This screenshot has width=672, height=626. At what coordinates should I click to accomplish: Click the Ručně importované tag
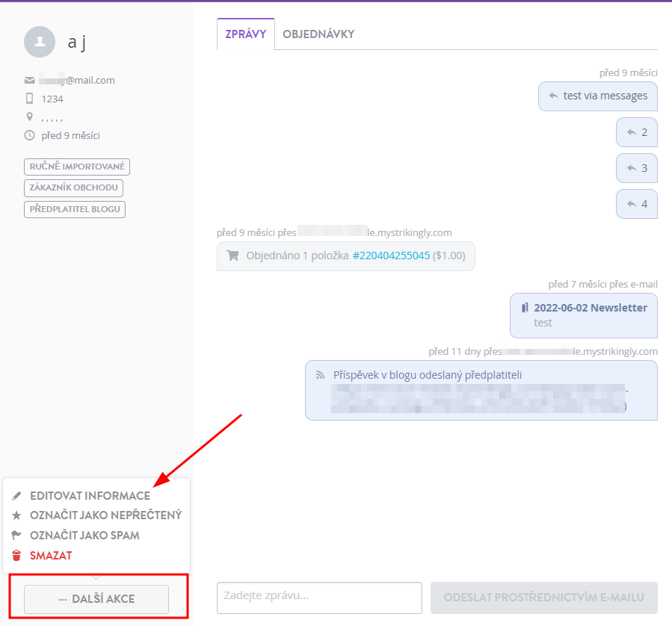(x=77, y=167)
